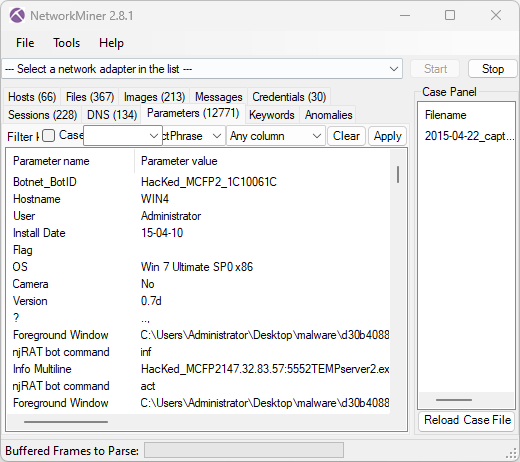Screen dimensions: 520x462
Task: Select HacKed_MCFP2147.32.83.57:5552 value
Action: point(265,369)
